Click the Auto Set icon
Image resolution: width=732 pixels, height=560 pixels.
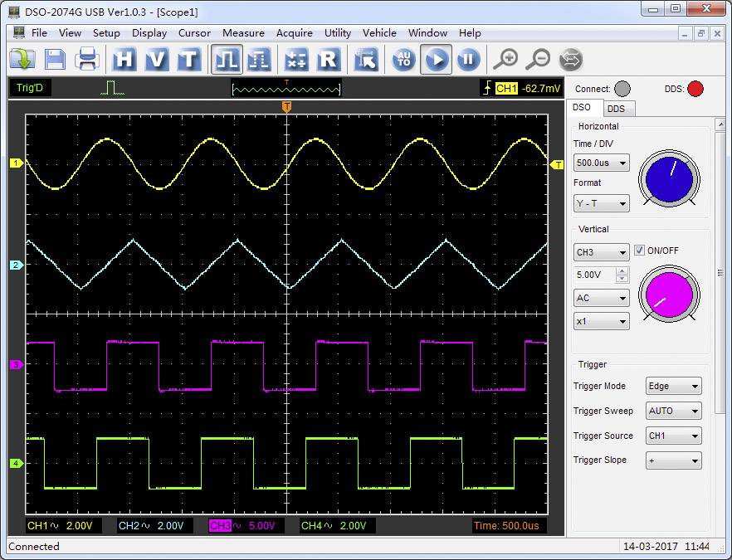(403, 59)
